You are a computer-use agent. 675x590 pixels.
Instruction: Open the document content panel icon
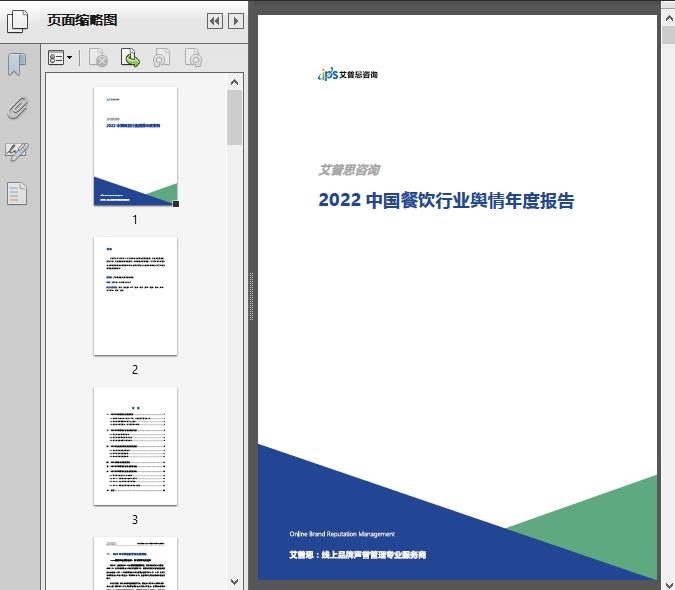click(x=17, y=194)
